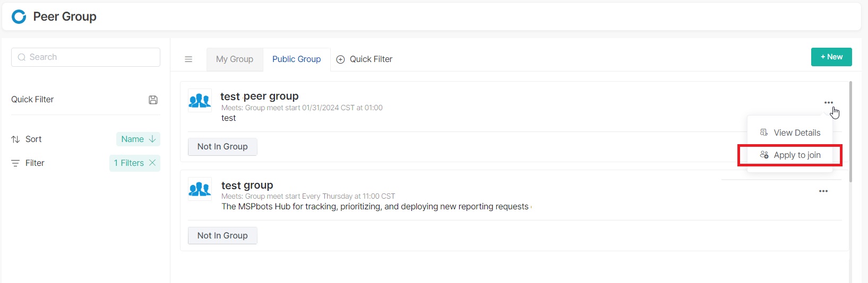Click the test group avatar icon

[200, 189]
